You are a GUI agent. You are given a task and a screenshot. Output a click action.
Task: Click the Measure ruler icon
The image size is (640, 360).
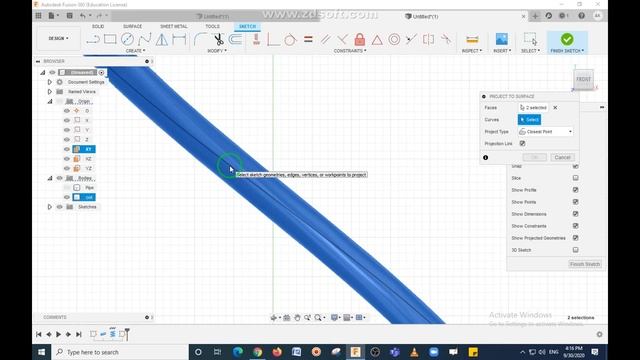tap(472, 39)
